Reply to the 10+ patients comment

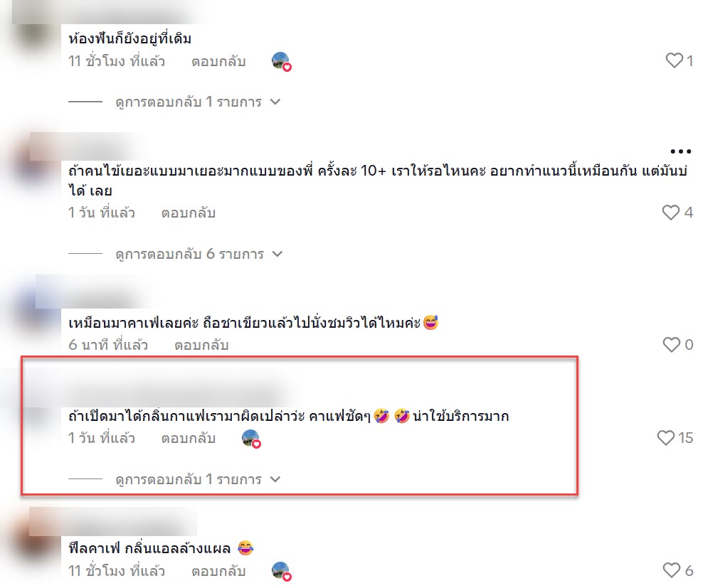tap(189, 213)
